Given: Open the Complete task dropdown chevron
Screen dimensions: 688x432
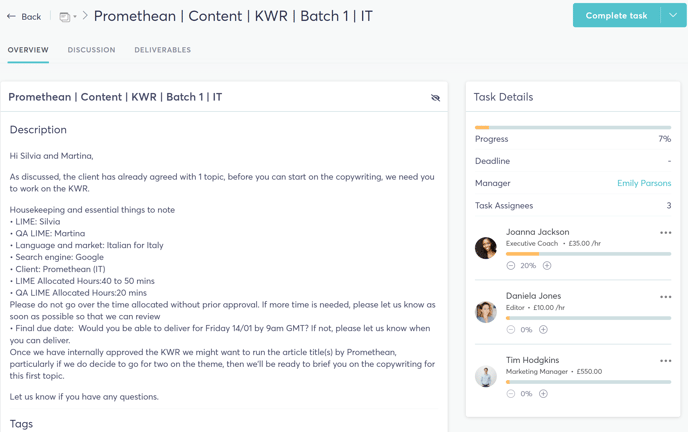Looking at the screenshot, I should pos(673,15).
